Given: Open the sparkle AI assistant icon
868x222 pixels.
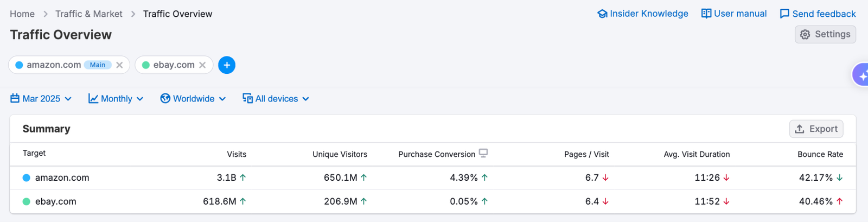Looking at the screenshot, I should click(x=861, y=75).
